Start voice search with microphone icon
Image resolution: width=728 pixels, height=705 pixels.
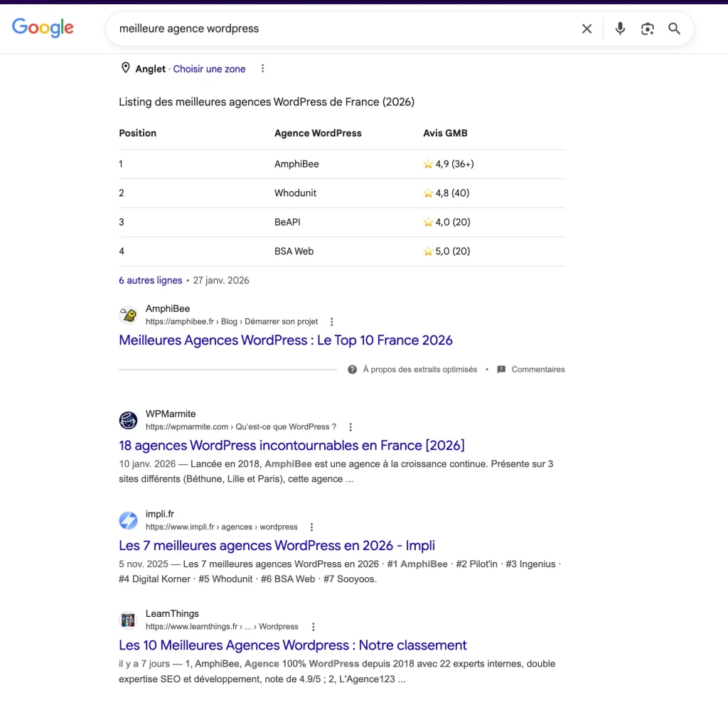pos(620,28)
